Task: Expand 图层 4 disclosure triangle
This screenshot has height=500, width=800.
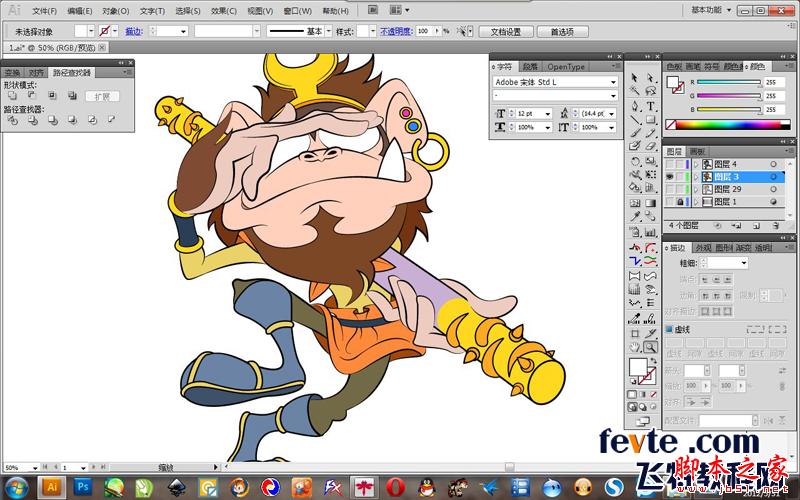Action: [696, 164]
